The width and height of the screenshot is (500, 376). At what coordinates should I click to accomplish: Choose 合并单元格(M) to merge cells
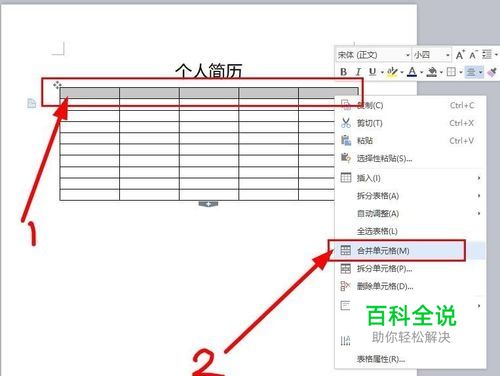pyautogui.click(x=410, y=250)
